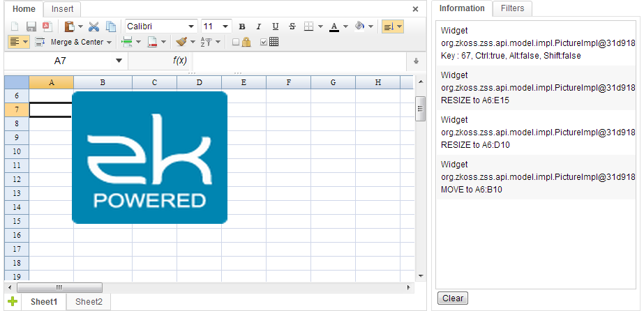Paste clipboard contents
This screenshot has width=644, height=311.
click(x=70, y=26)
